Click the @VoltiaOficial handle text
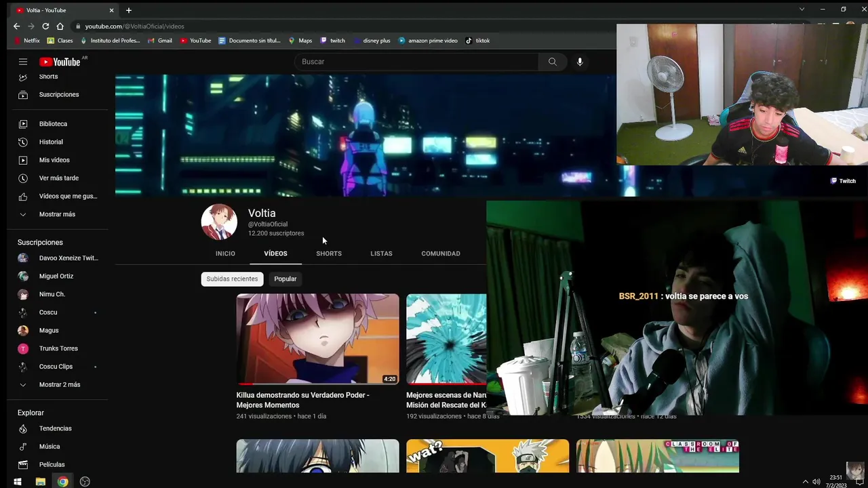868x488 pixels. tap(268, 224)
